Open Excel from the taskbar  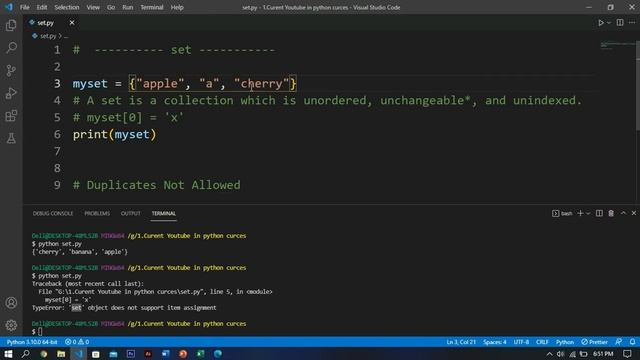tap(200, 354)
